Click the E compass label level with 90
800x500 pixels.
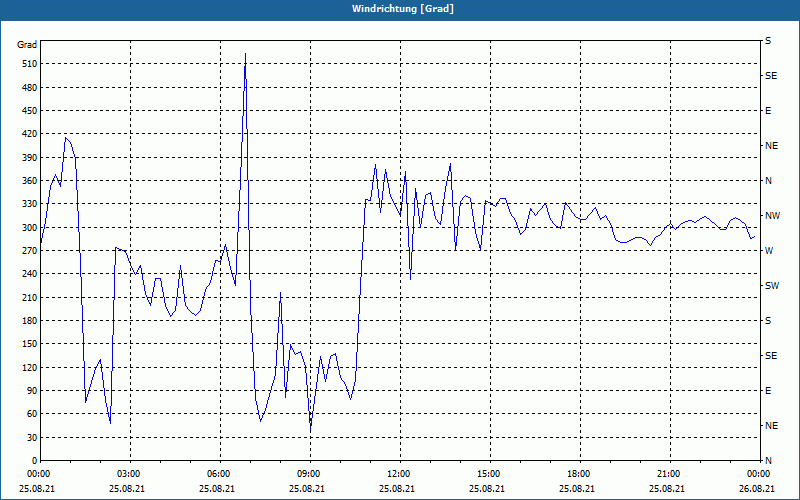(x=768, y=391)
